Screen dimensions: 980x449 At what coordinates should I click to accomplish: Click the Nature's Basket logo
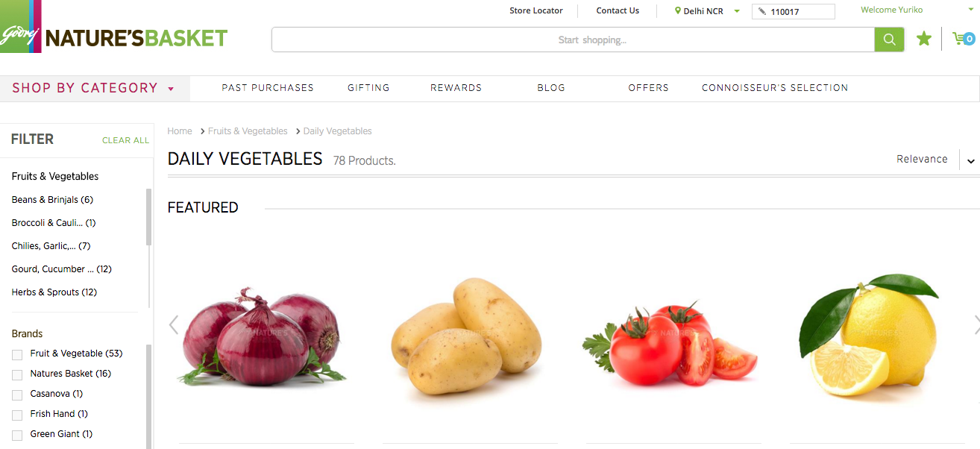[114, 28]
